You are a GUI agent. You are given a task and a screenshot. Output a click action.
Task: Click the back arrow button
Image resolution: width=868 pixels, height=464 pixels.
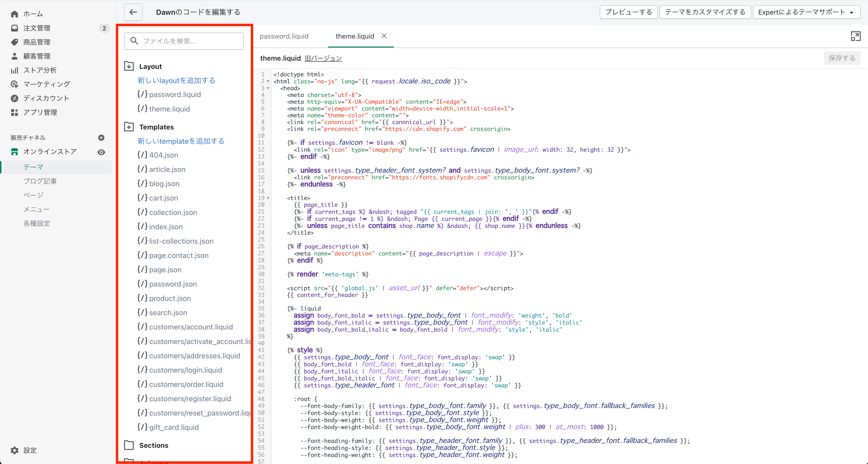(133, 12)
